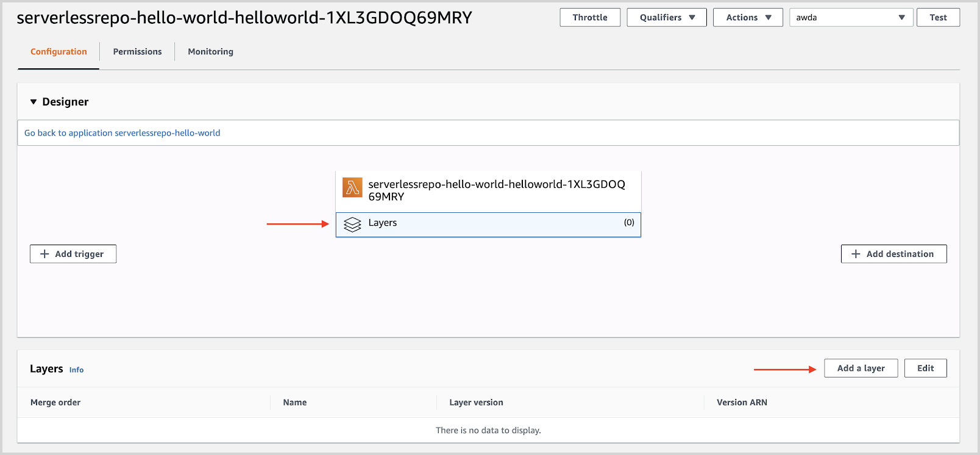Select the Layers box in Designer
This screenshot has height=455, width=980.
pos(488,224)
